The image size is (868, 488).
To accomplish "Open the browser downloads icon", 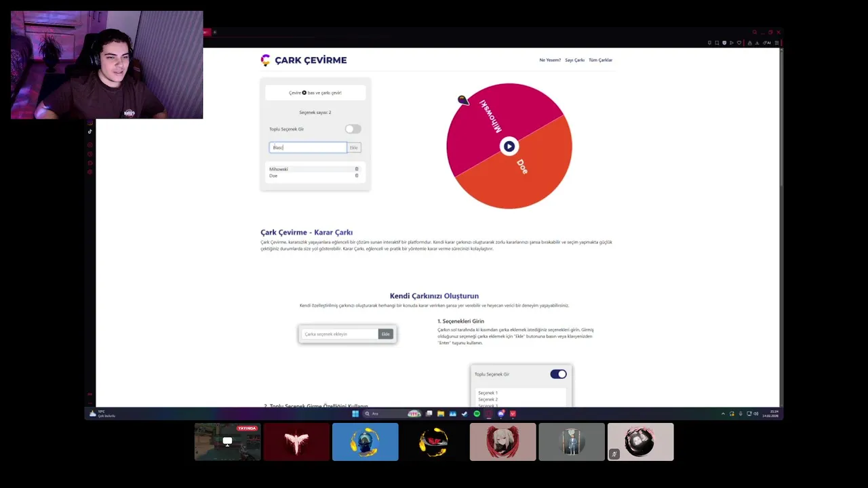I will [x=757, y=43].
